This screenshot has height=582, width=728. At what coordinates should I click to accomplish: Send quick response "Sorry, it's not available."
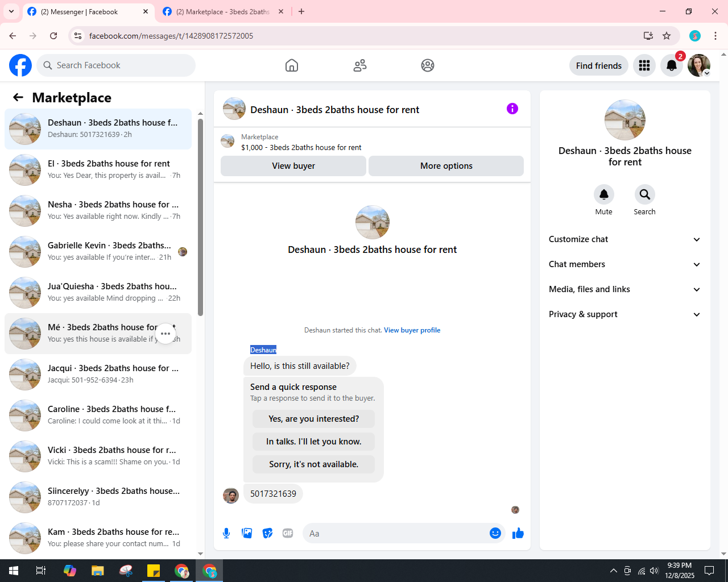(314, 464)
